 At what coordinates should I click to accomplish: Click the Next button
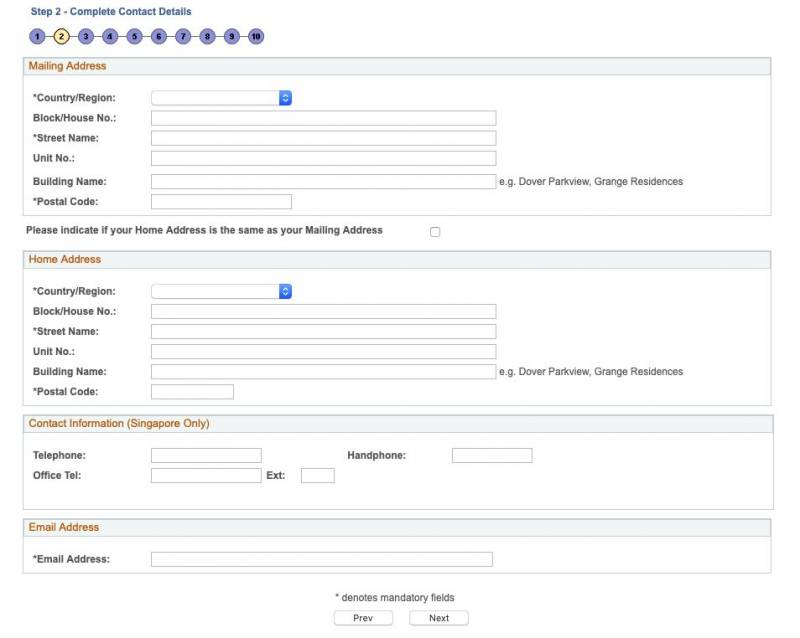point(438,618)
